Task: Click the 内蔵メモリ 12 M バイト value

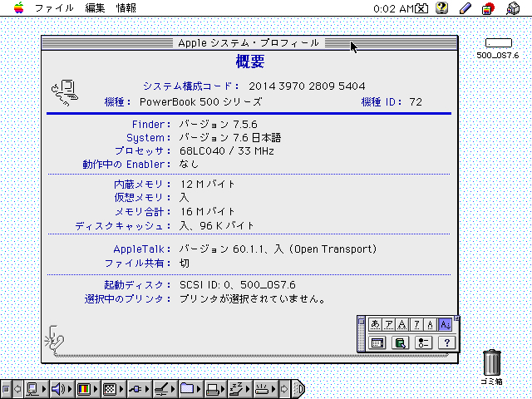Action: point(207,185)
